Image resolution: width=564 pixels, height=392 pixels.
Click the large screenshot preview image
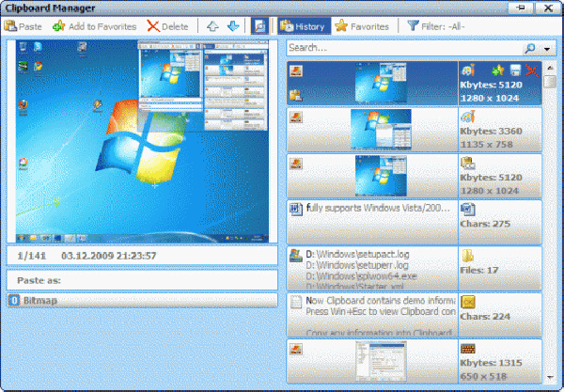[142, 141]
